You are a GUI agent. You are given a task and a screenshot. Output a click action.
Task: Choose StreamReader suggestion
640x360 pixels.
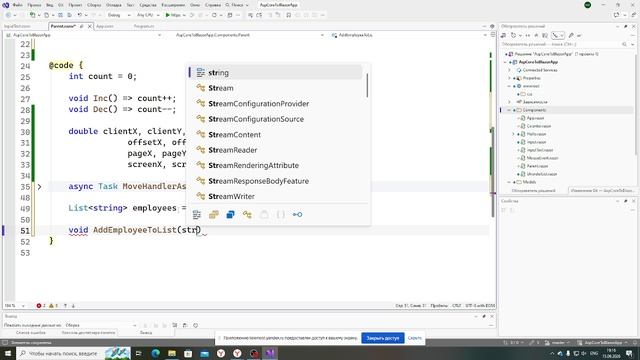click(x=276, y=150)
